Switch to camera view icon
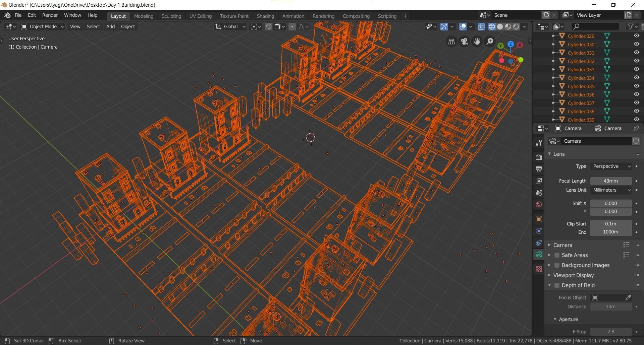This screenshot has height=345, width=644. (x=464, y=41)
